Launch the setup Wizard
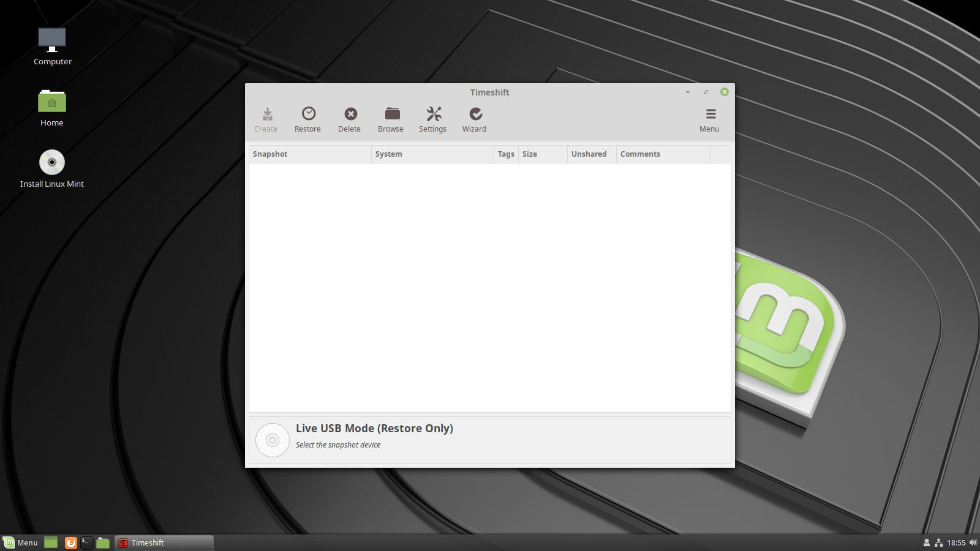Image resolution: width=980 pixels, height=551 pixels. click(x=474, y=120)
